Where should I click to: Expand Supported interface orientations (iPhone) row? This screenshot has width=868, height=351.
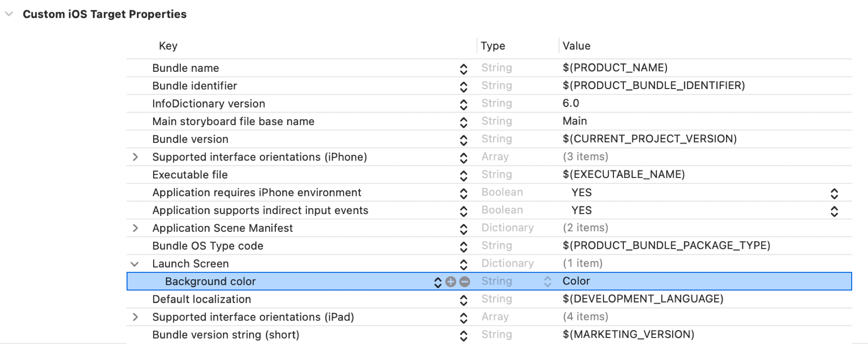(x=135, y=157)
